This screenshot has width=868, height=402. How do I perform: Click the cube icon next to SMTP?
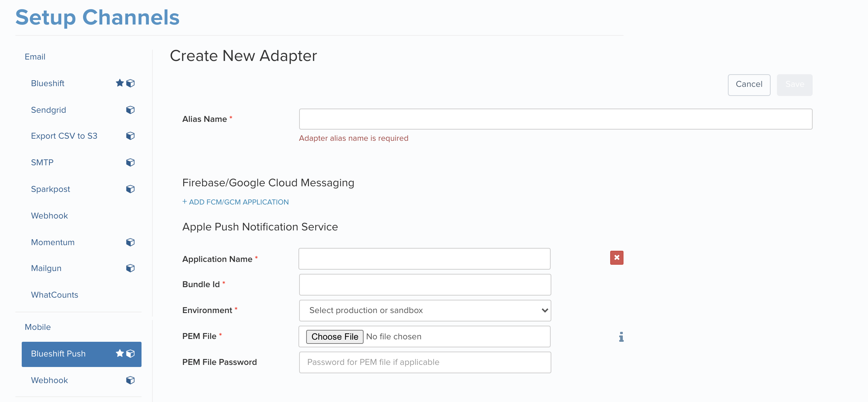[130, 162]
